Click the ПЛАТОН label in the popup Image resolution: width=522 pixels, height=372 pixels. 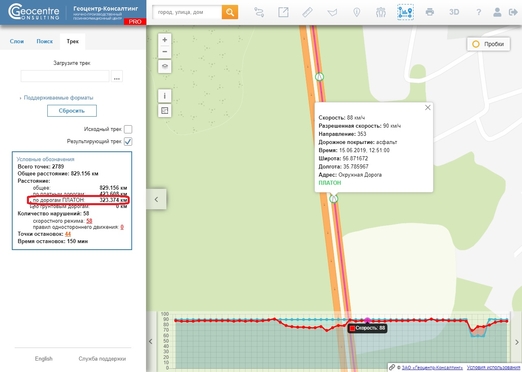tap(330, 183)
